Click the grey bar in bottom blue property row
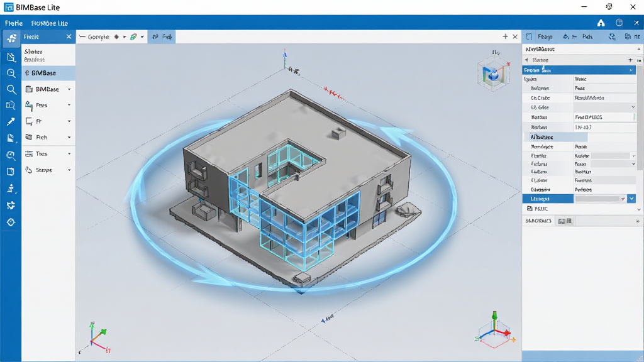The image size is (644, 362). point(597,199)
